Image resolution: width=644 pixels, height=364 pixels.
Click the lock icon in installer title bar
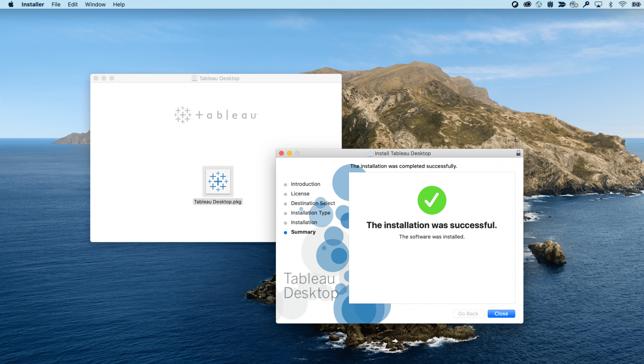click(518, 153)
